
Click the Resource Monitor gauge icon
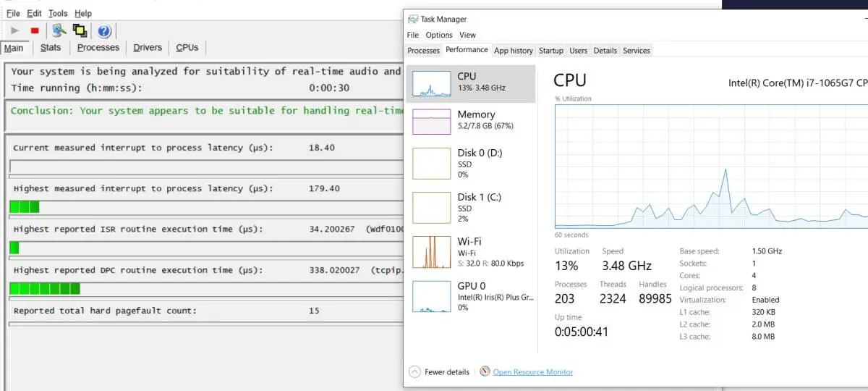coord(485,371)
